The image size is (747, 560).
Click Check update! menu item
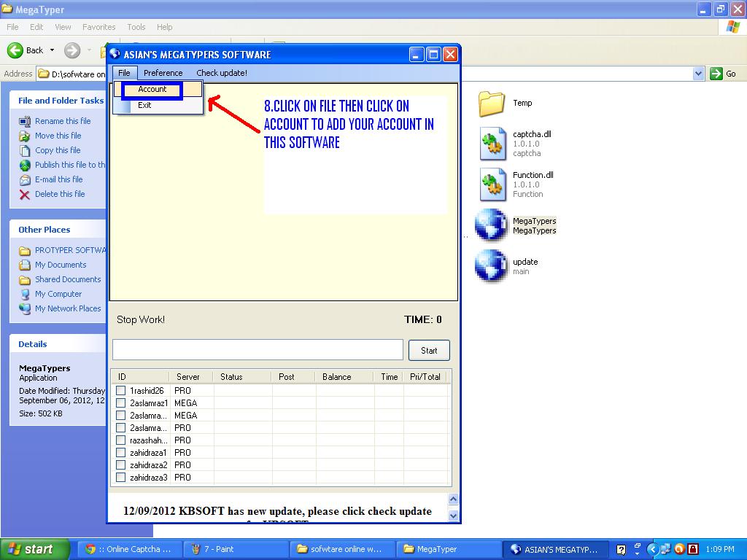(x=222, y=73)
